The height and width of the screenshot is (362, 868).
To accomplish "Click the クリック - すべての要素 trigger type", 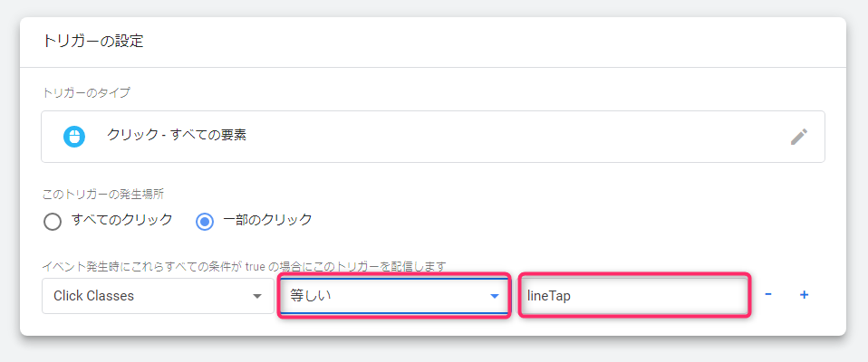I will (177, 136).
